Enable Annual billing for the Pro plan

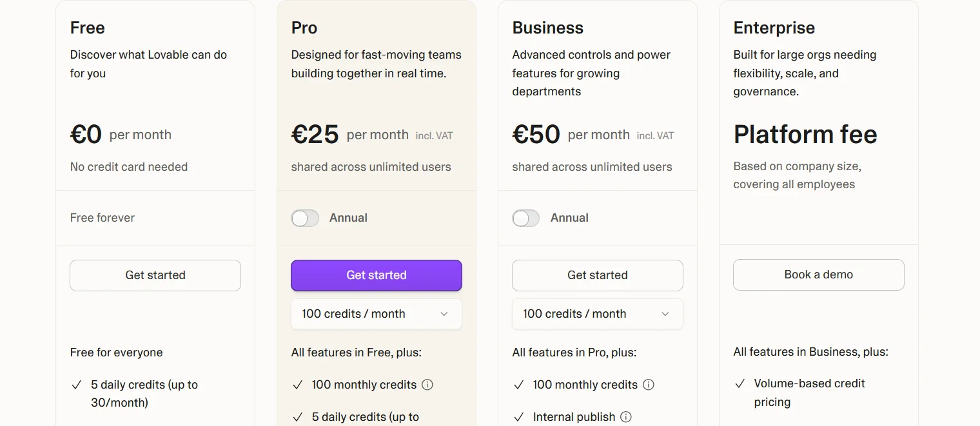click(305, 218)
